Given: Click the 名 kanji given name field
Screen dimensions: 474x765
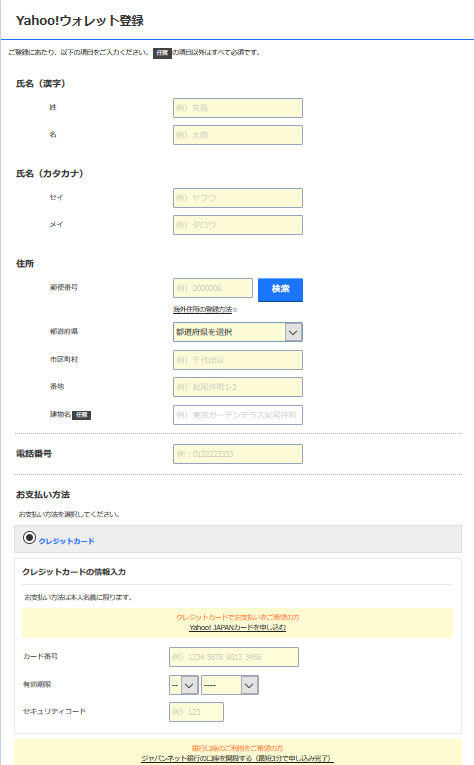Looking at the screenshot, I should click(x=237, y=135).
